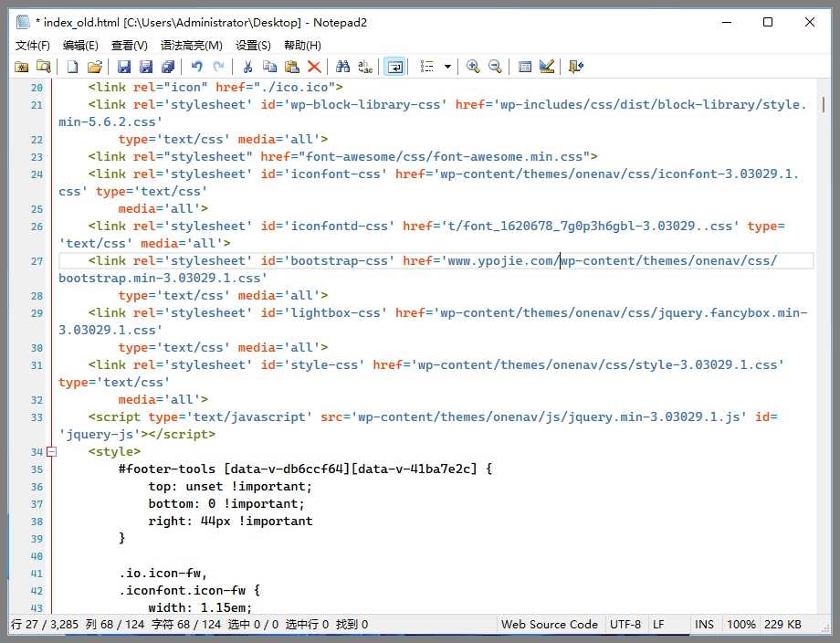The height and width of the screenshot is (643, 840).
Task: Click Web Source Code scheme in status bar
Action: pyautogui.click(x=549, y=625)
